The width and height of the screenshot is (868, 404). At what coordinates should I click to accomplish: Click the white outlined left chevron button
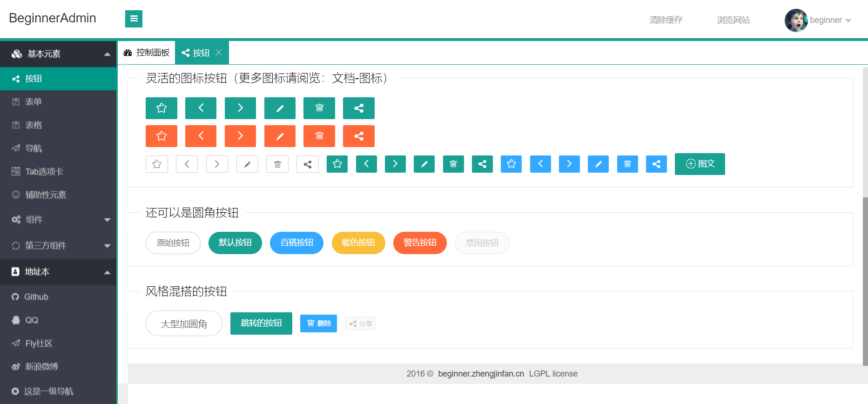(187, 164)
